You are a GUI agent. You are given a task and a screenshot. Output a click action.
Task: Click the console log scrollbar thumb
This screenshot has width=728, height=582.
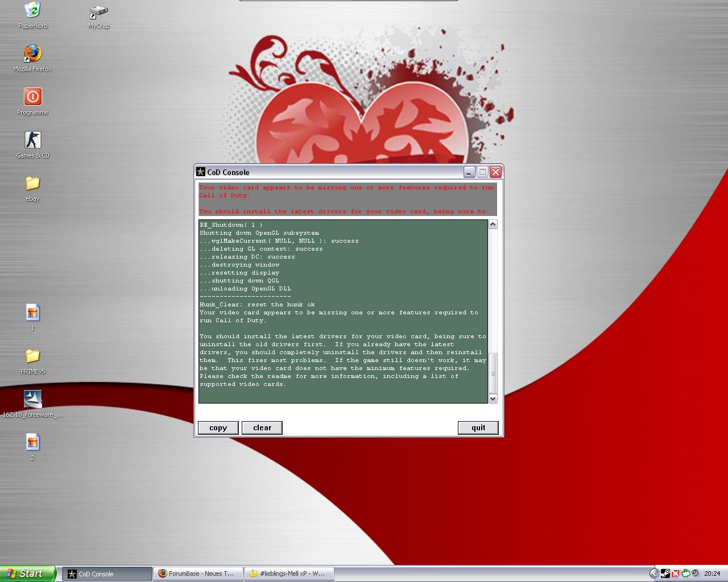click(x=493, y=373)
